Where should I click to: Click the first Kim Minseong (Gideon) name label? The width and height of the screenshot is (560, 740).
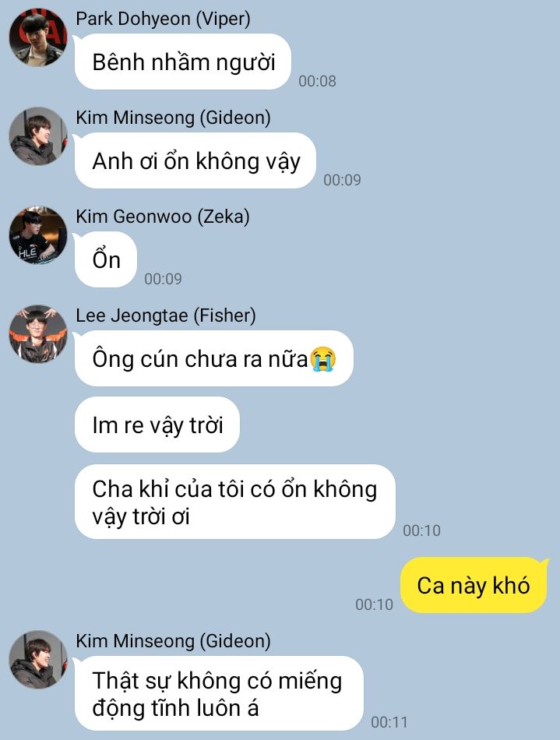(x=173, y=118)
